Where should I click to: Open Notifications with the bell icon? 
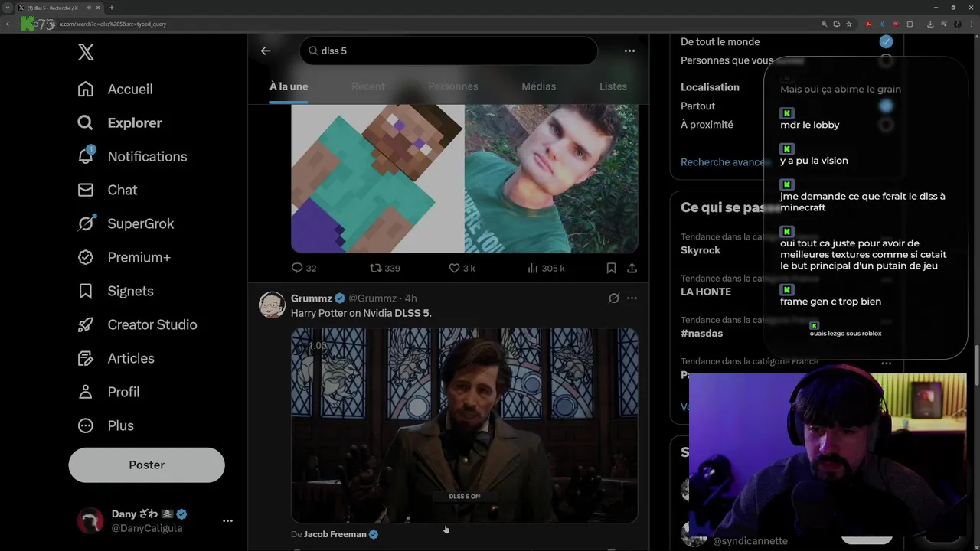point(132,156)
